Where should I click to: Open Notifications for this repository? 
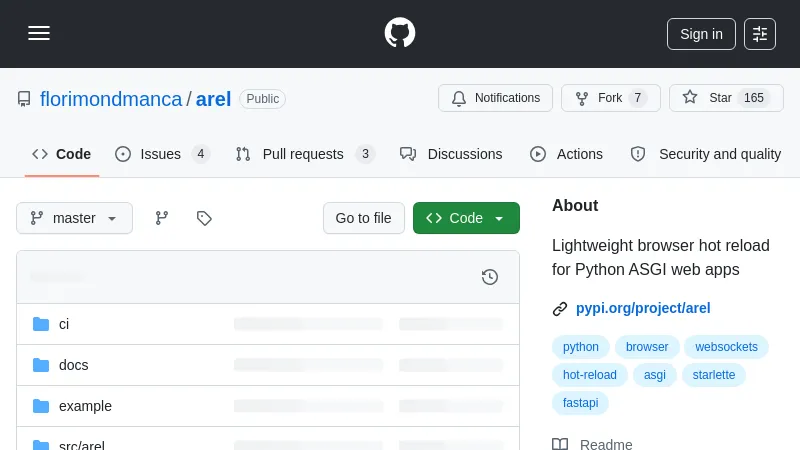(496, 98)
